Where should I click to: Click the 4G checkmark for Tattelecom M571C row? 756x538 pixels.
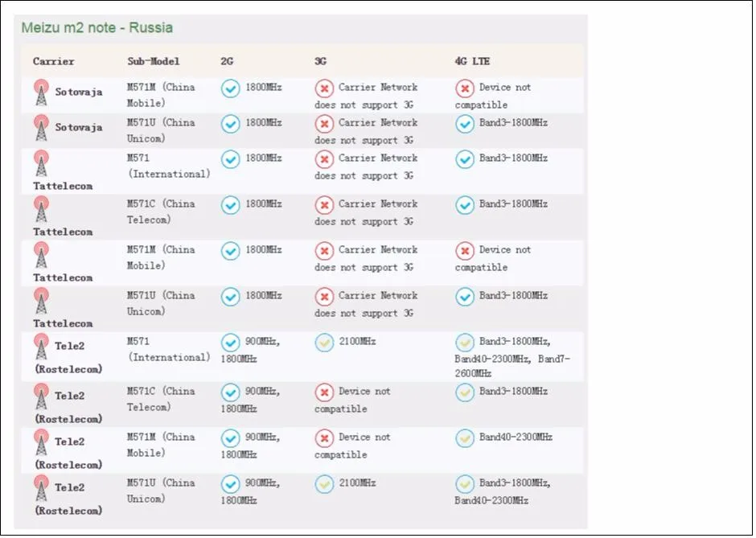tap(465, 205)
